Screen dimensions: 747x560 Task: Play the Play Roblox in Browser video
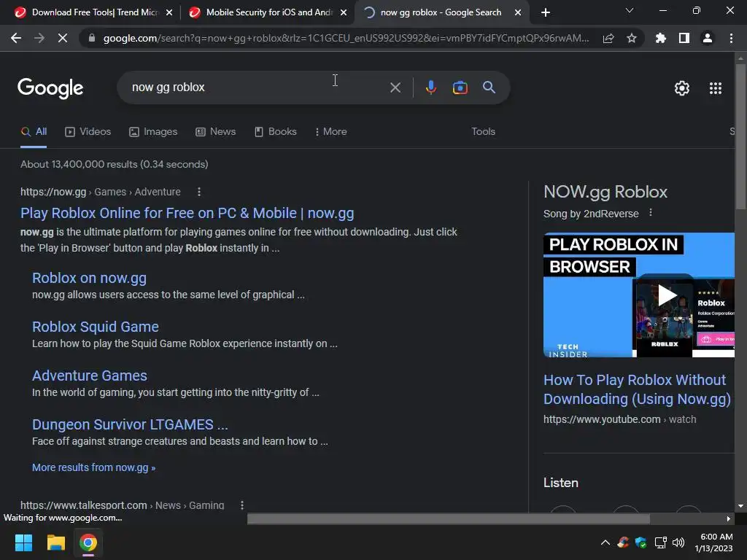click(x=667, y=295)
